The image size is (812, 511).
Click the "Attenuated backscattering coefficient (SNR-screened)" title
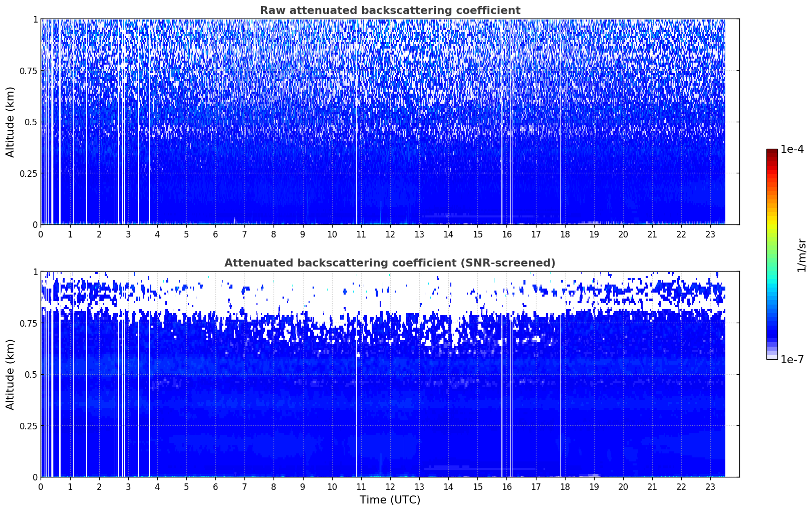[x=390, y=263]
